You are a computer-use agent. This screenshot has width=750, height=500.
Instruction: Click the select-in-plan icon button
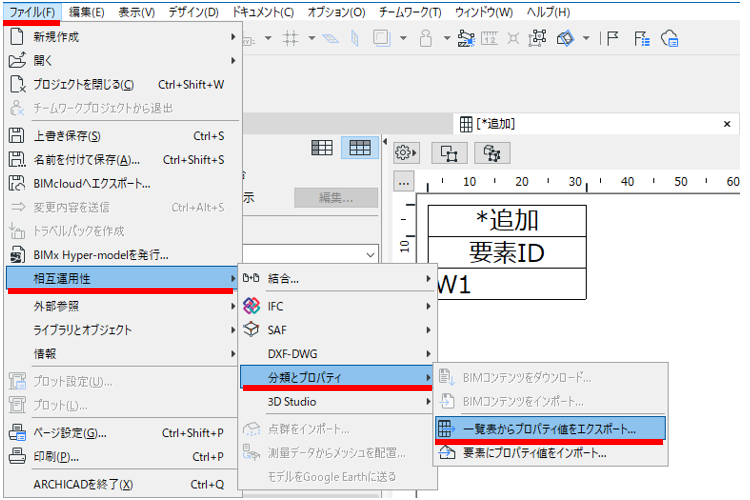[449, 154]
